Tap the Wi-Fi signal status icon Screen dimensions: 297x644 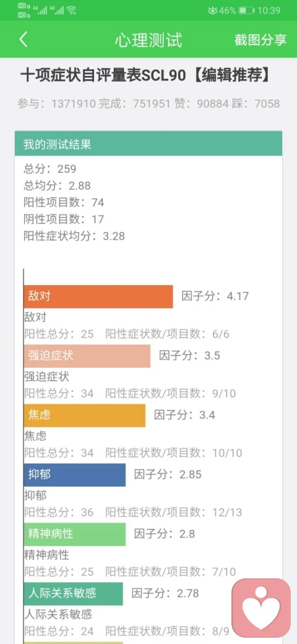[x=71, y=11]
